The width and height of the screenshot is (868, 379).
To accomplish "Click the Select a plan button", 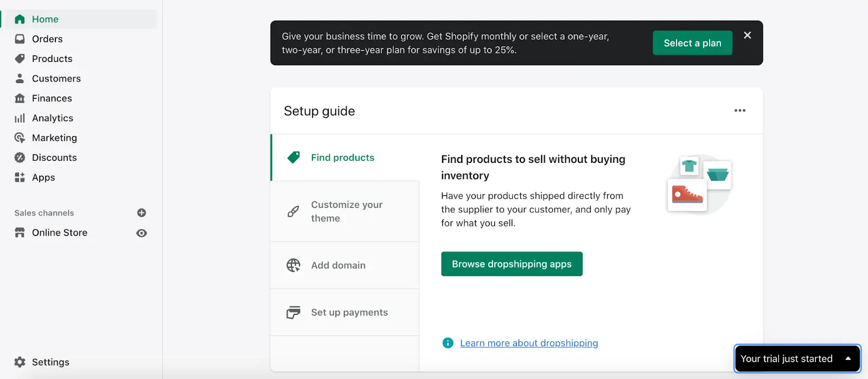I will click(x=692, y=43).
